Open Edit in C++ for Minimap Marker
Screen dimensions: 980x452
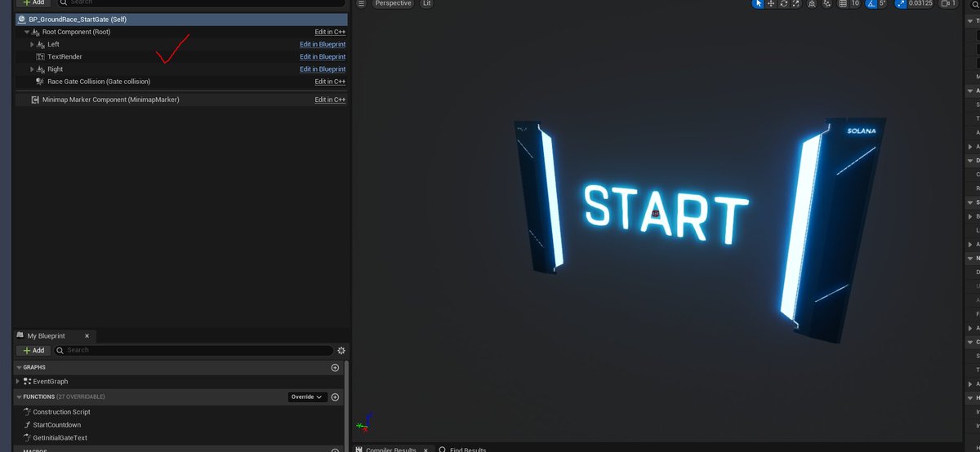click(x=330, y=100)
